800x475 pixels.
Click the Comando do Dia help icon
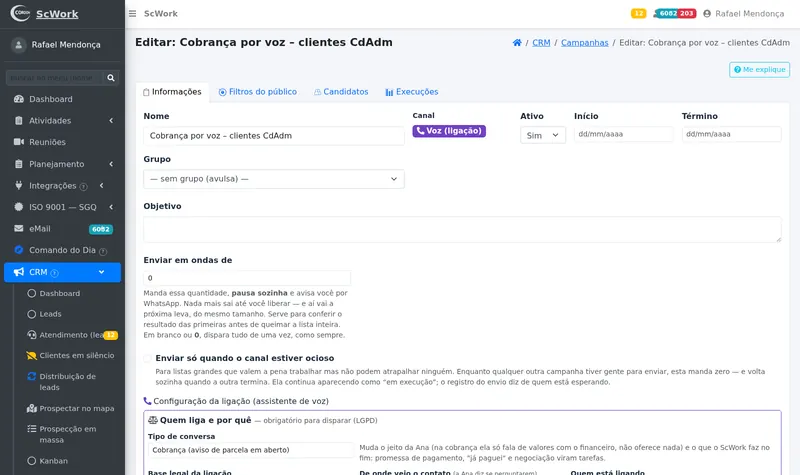click(x=103, y=252)
